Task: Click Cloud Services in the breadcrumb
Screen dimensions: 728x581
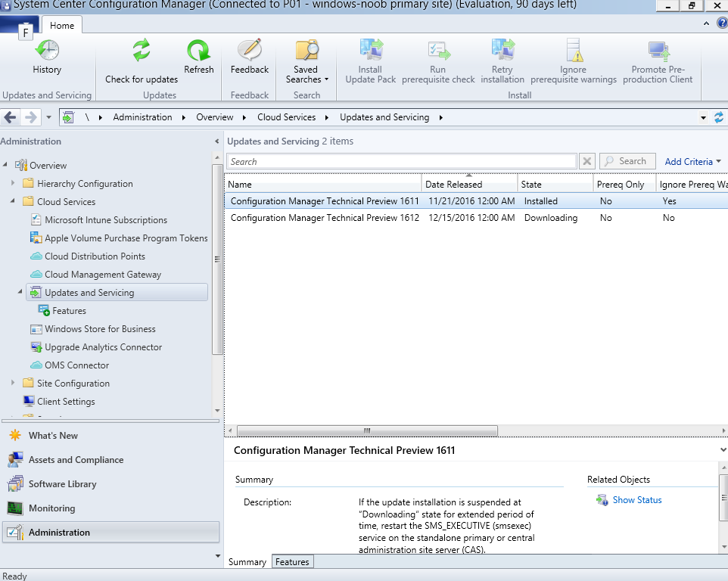Action: pyautogui.click(x=287, y=117)
